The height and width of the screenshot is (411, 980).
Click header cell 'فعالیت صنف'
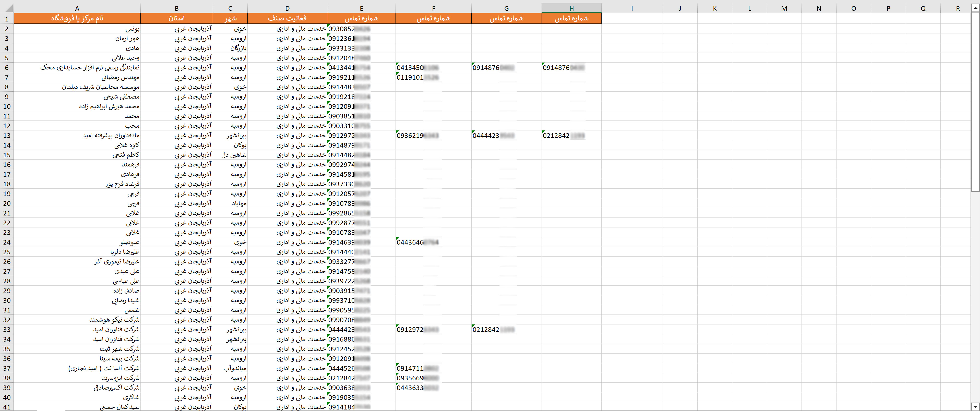point(287,18)
